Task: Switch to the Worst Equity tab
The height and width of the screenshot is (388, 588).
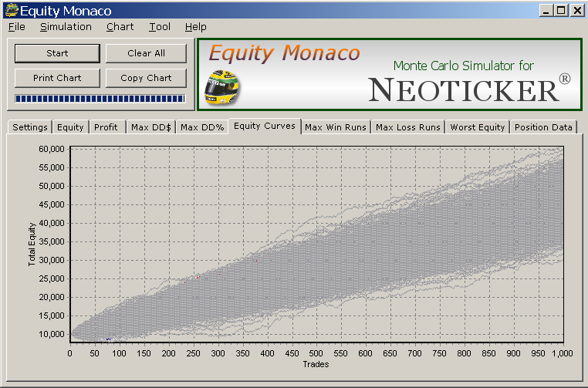Action: 478,127
